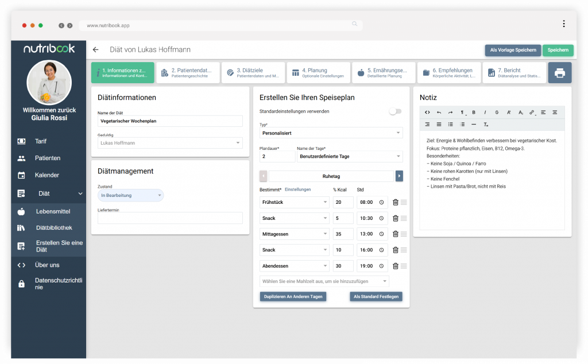Go to the previous day before Ruhetag
The width and height of the screenshot is (588, 364).
[264, 176]
